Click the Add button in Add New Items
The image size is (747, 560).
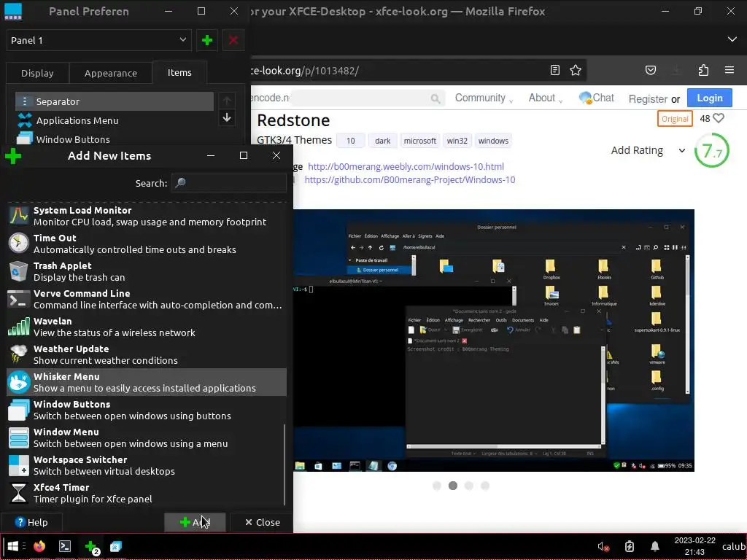point(196,522)
